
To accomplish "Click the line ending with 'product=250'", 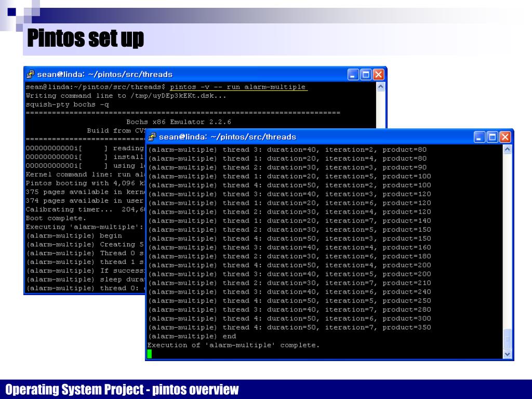I will [289, 301].
